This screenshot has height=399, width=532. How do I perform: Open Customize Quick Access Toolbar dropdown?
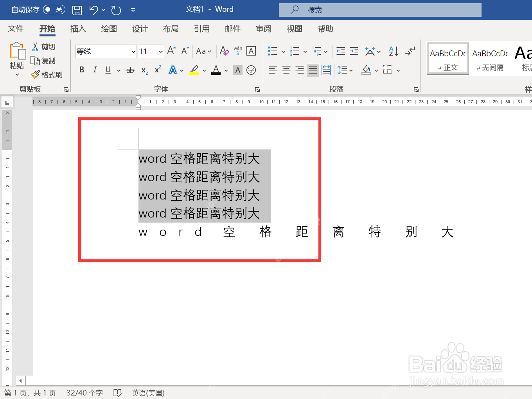click(x=133, y=10)
